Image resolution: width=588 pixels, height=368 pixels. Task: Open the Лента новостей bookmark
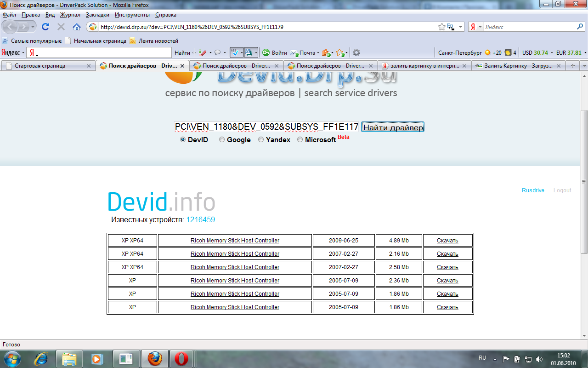pyautogui.click(x=154, y=41)
